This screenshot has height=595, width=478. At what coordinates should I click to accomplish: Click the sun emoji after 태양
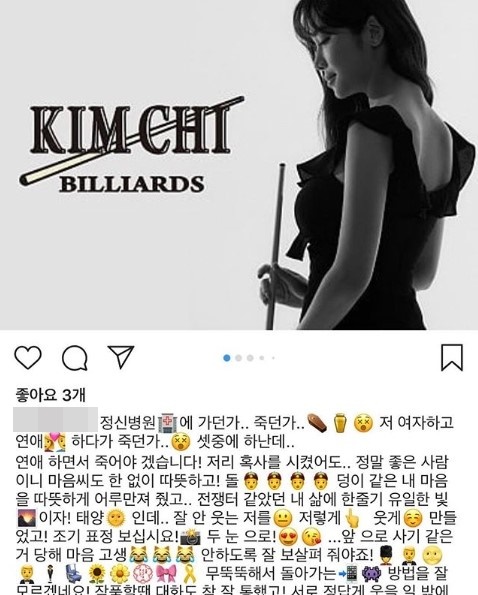click(116, 518)
